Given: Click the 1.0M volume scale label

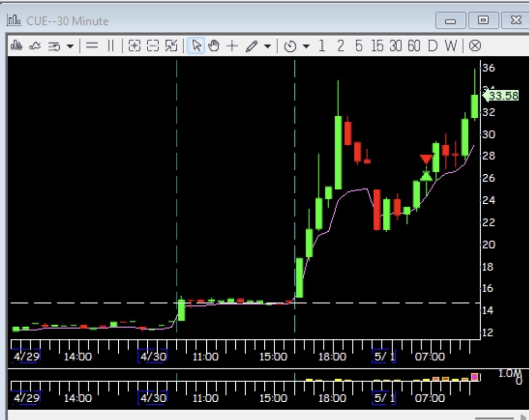Looking at the screenshot, I should pyautogui.click(x=510, y=373).
